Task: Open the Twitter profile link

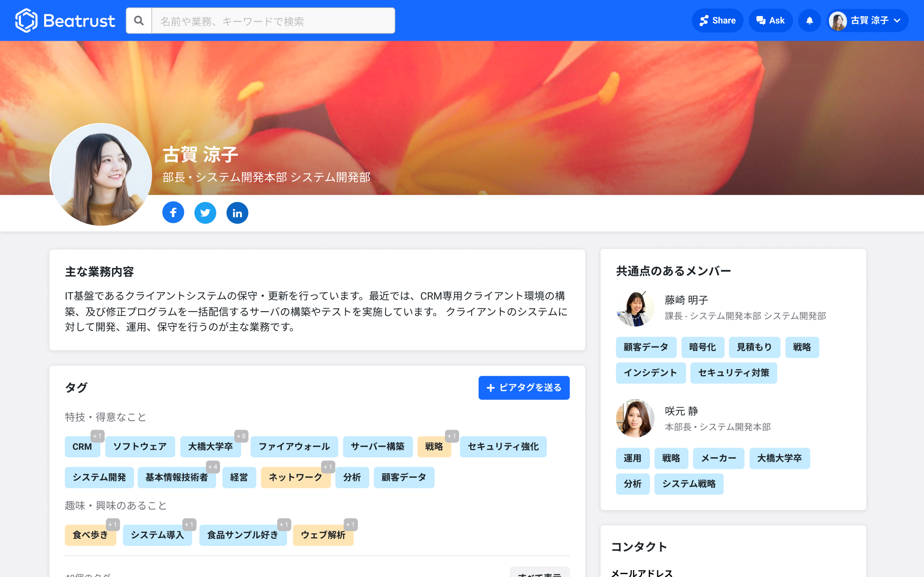Action: click(x=205, y=213)
